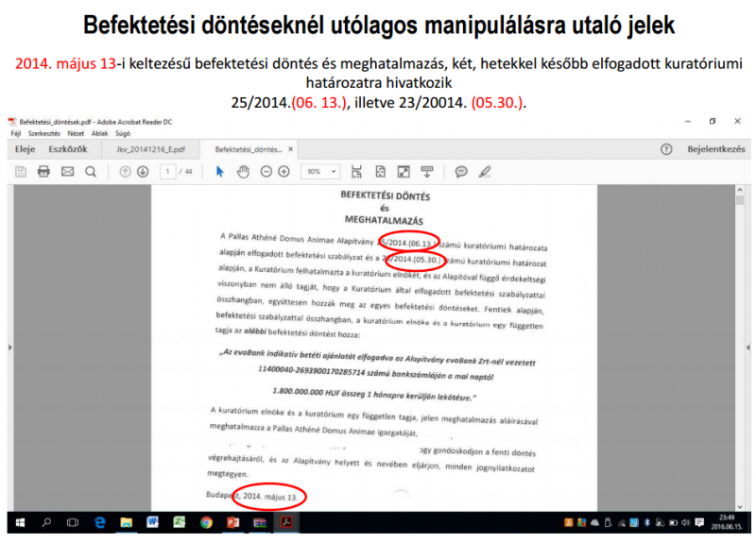Click the Bejelentkezés sign-in link
This screenshot has height=543, width=756.
click(x=716, y=149)
